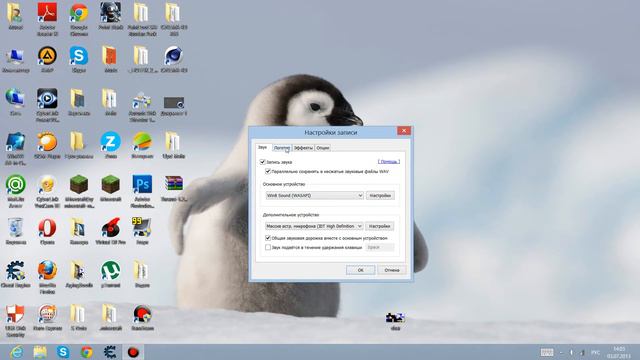640x360 pixels.
Task: Switch to the 'Эффекты' tab
Action: tap(303, 148)
